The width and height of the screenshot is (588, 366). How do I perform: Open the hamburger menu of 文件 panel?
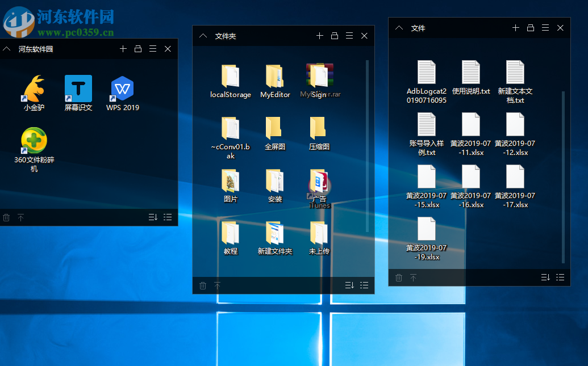coord(545,28)
